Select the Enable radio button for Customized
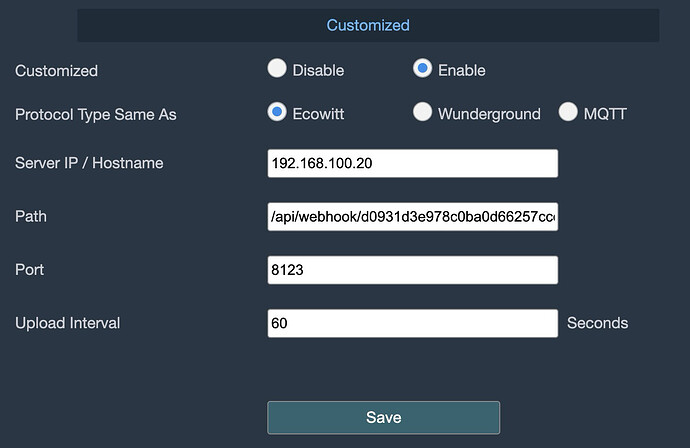The width and height of the screenshot is (690, 448). [423, 69]
